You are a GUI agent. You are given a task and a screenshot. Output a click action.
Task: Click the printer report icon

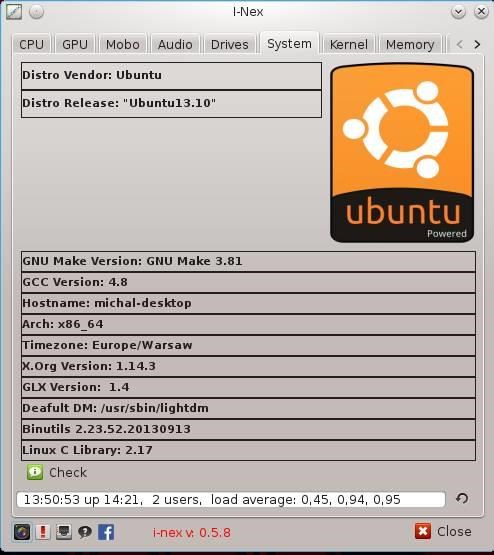[x=64, y=532]
